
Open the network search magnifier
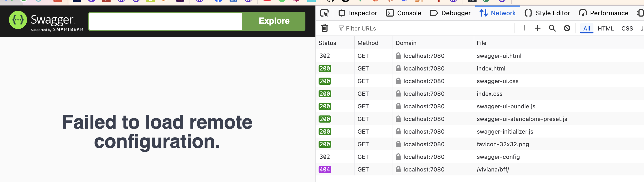552,28
